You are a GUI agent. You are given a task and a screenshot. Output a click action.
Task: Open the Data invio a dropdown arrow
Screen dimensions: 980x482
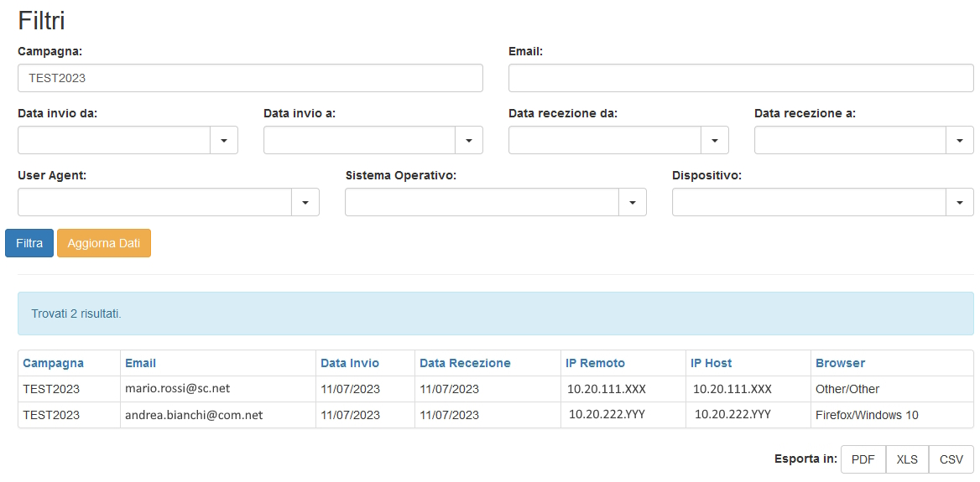click(x=469, y=141)
